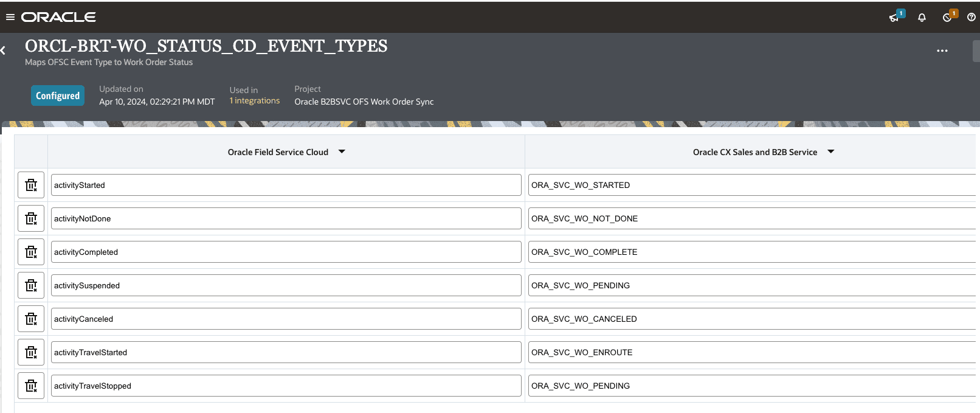This screenshot has width=980, height=413.
Task: Edit the activityTravelStarted field
Action: 286,352
